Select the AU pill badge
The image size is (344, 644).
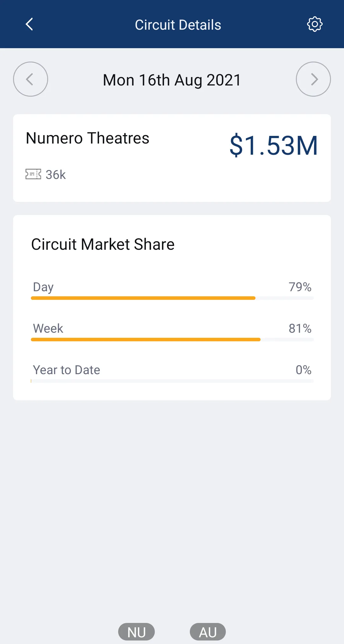208,632
